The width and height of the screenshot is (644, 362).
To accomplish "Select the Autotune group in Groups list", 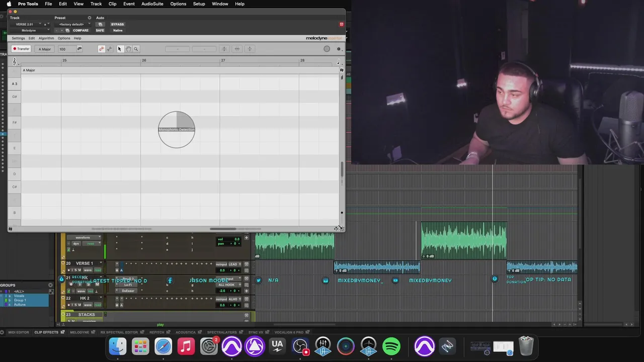I will tap(20, 304).
